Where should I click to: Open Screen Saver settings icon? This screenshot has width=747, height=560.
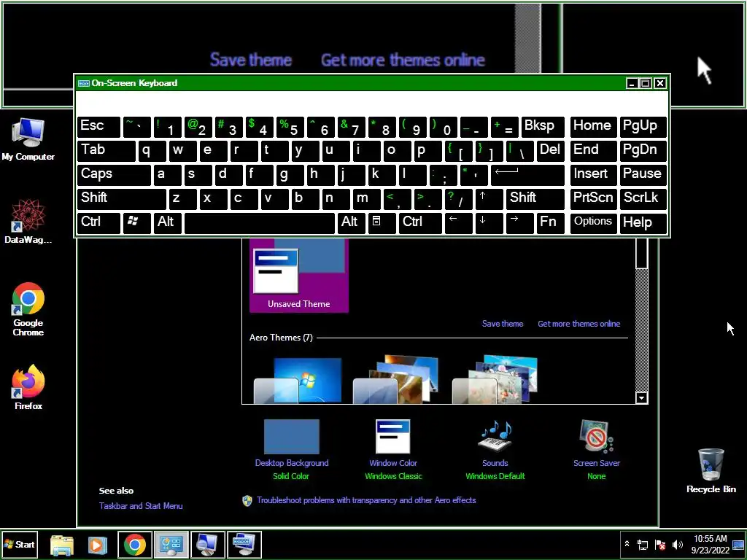point(597,437)
